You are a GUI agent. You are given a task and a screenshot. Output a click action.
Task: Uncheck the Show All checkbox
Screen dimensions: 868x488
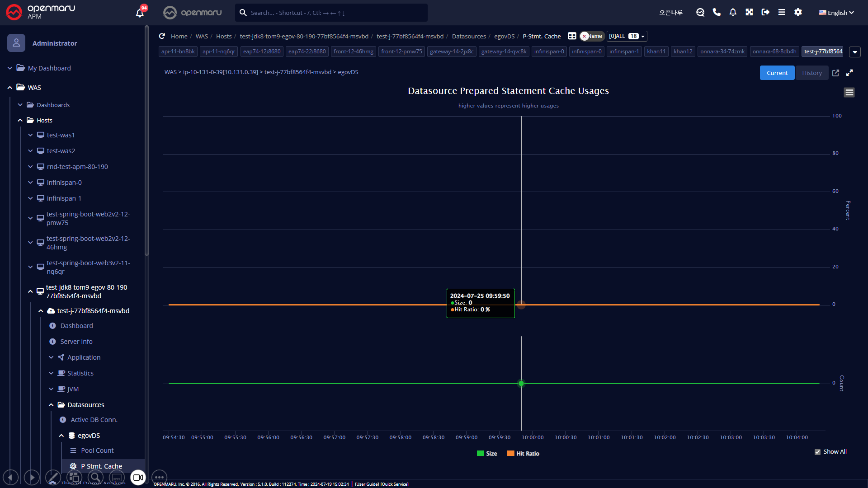[x=817, y=452]
